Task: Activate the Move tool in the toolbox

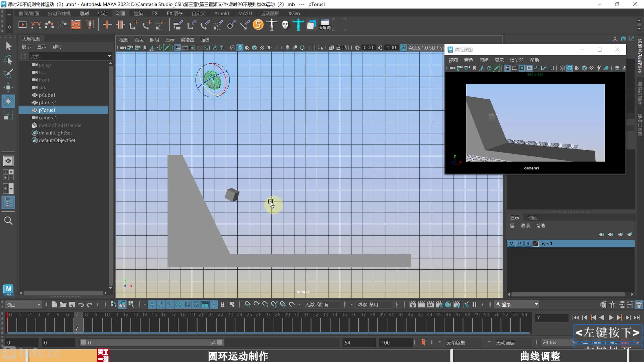Action: 8,87
